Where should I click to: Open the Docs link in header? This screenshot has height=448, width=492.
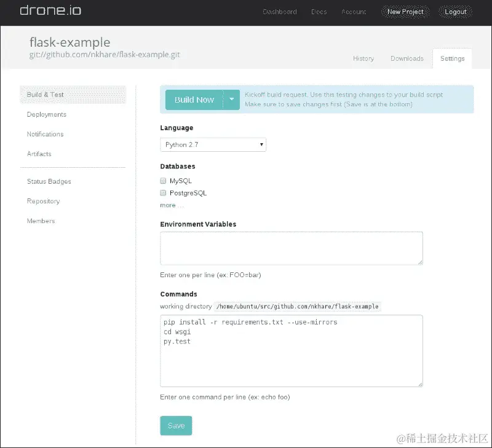coord(319,12)
